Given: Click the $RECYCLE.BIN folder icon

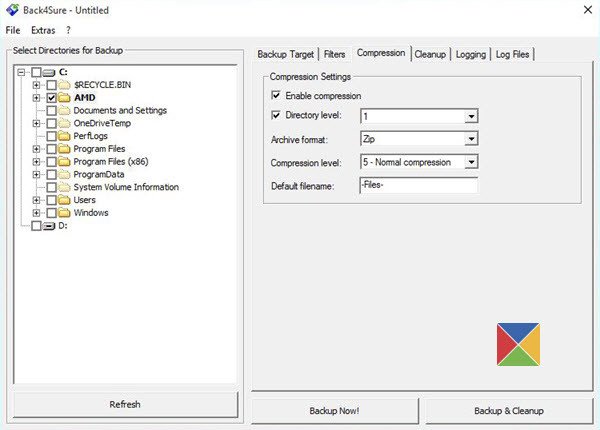Looking at the screenshot, I should [x=64, y=85].
